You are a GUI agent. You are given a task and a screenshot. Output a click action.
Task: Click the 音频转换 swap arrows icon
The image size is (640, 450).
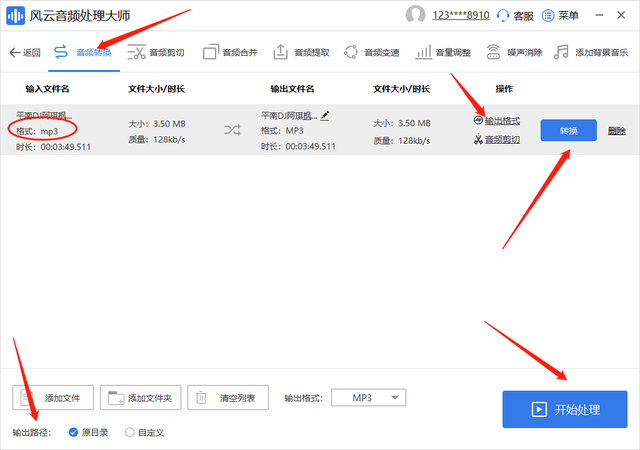[x=61, y=52]
